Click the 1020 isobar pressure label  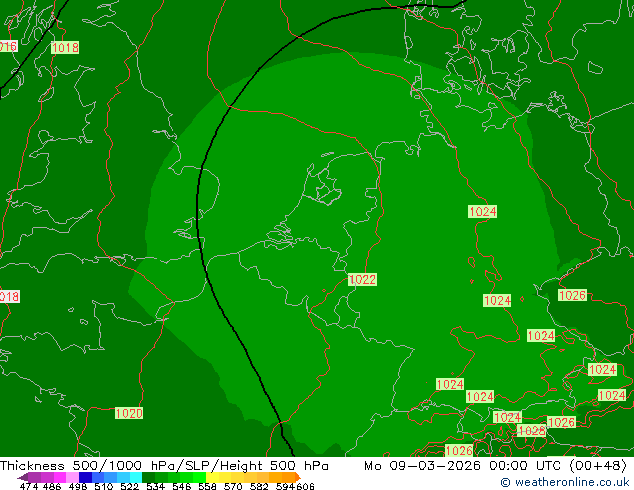tap(129, 413)
